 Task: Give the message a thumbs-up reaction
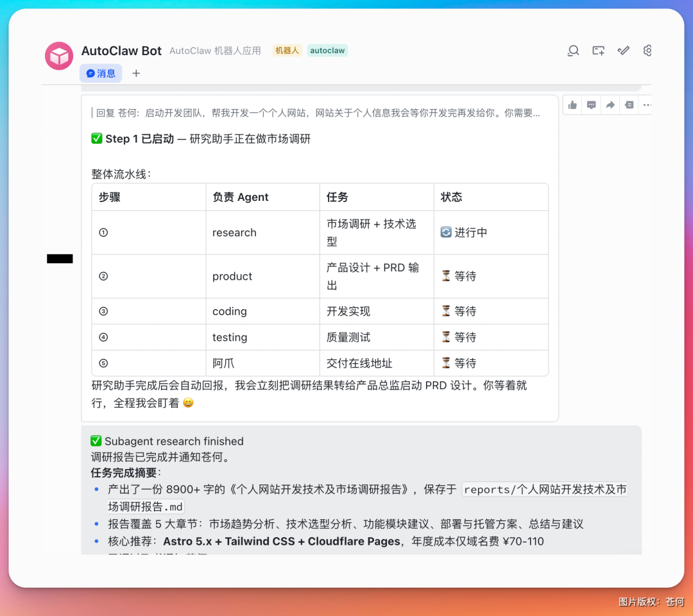(x=572, y=105)
